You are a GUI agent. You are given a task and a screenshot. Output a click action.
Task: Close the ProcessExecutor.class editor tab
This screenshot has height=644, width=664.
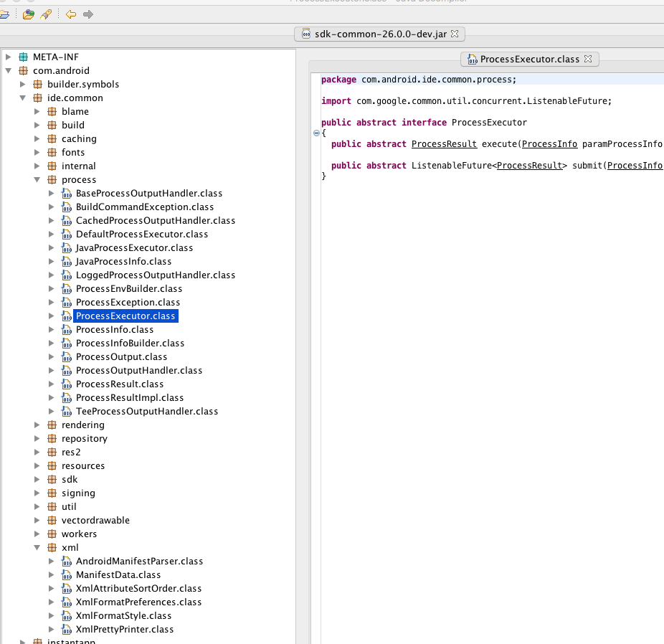pos(588,59)
